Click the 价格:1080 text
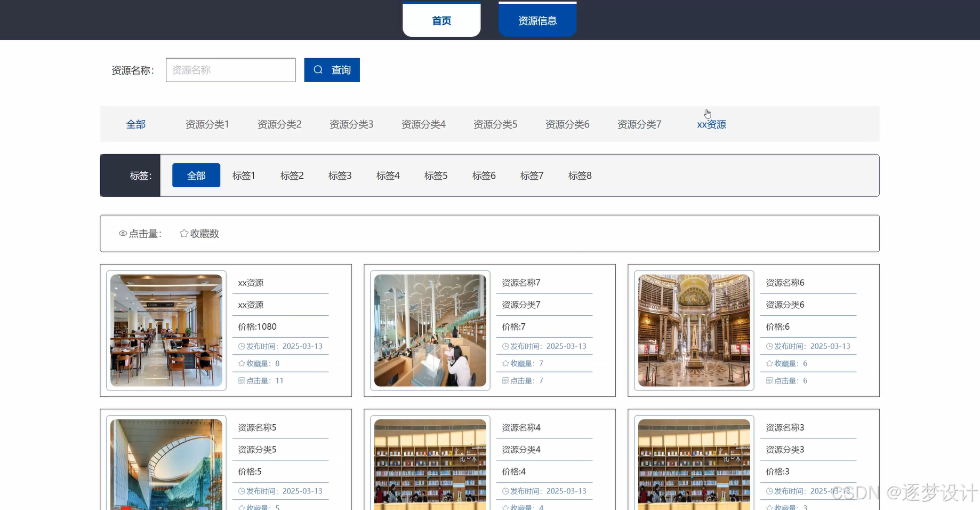This screenshot has width=980, height=510. [257, 326]
